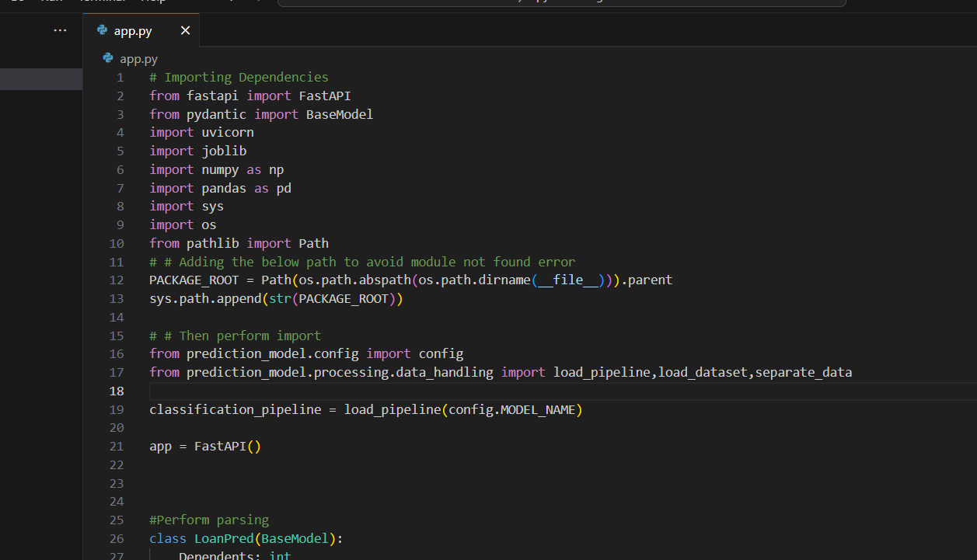The height and width of the screenshot is (560, 977).
Task: Click "config.MODEL_NAME" inside load_pipeline call
Action: coord(512,409)
